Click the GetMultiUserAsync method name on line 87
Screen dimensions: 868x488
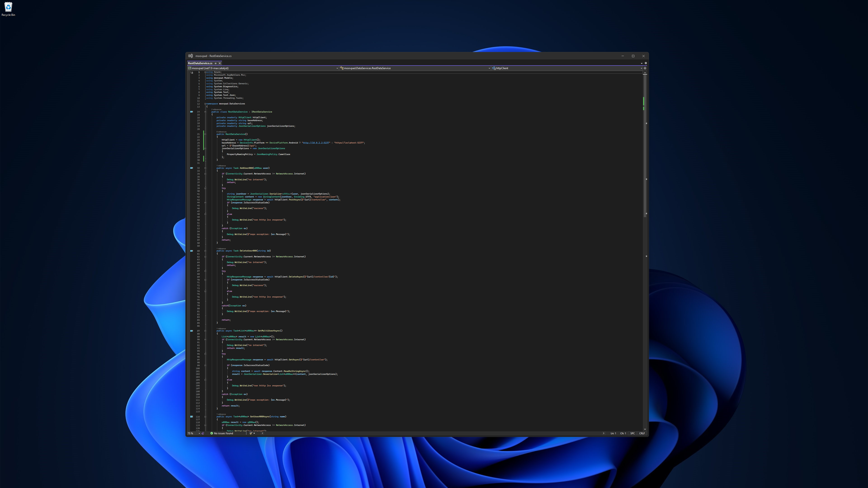[269, 331]
